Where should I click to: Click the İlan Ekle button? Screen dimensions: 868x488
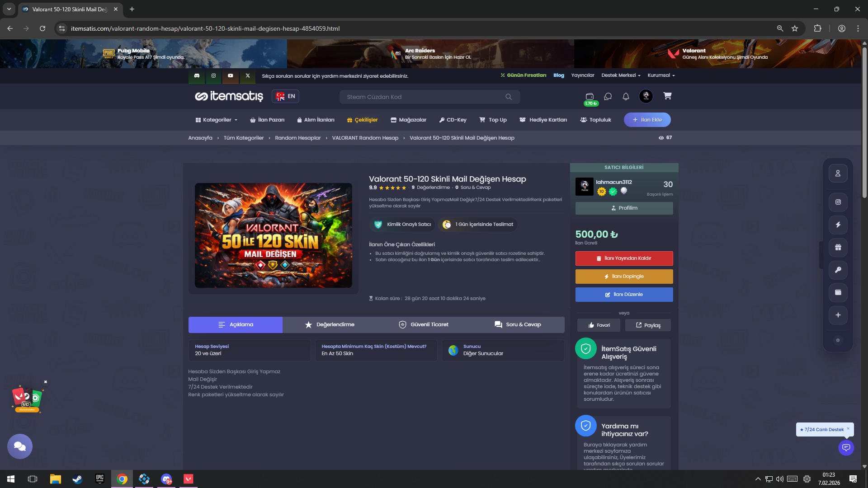click(647, 120)
